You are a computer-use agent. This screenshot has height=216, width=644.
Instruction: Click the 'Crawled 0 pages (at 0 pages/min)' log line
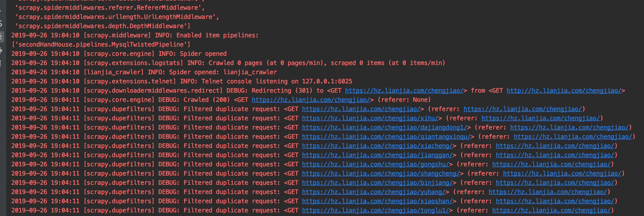click(228, 63)
